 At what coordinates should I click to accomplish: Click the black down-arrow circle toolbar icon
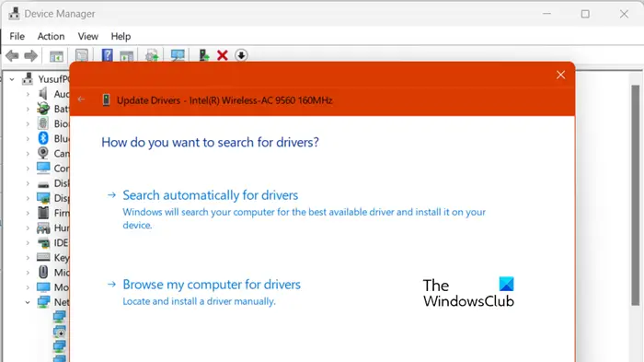tap(241, 55)
